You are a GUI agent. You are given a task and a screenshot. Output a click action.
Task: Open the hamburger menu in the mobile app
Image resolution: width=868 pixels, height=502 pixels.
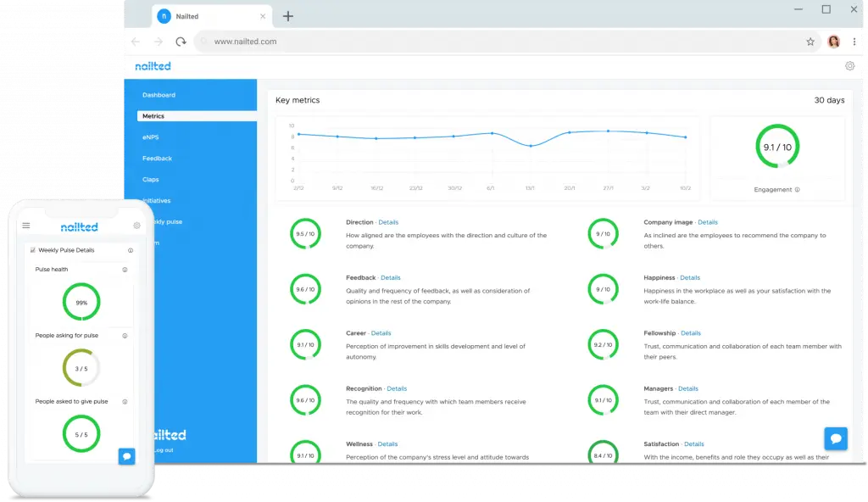(26, 226)
